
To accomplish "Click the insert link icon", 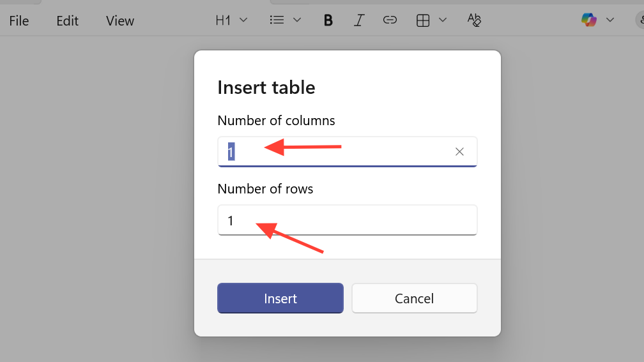I will click(390, 20).
